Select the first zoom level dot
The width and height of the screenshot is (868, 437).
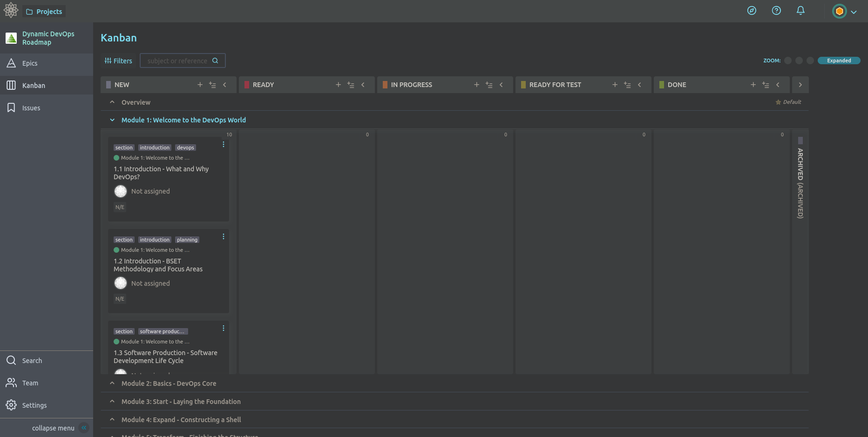(788, 61)
